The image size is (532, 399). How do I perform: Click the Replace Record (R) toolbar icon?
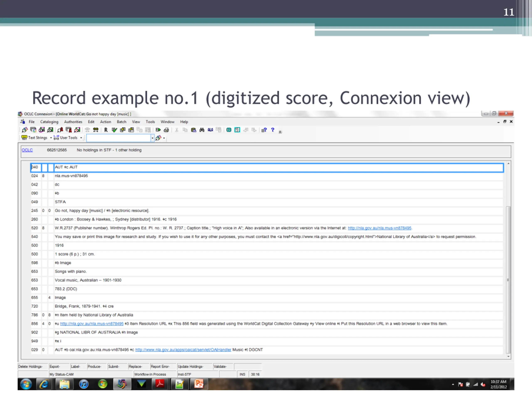tap(106, 130)
